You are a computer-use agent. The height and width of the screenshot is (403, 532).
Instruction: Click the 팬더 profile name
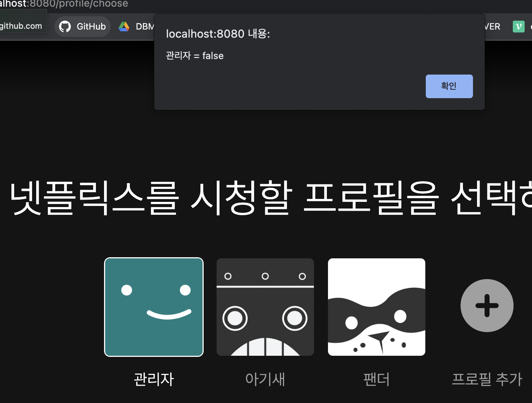377,379
